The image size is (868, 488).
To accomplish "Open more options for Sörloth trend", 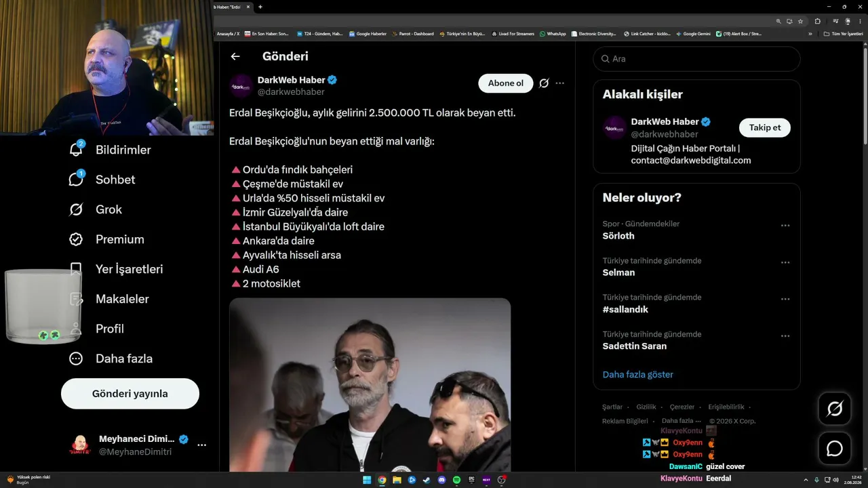I will tap(785, 226).
